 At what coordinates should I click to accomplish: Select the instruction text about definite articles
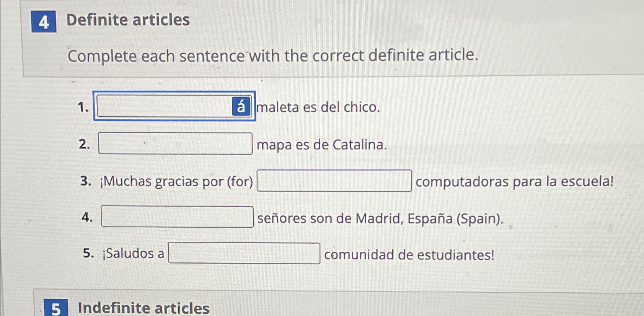pyautogui.click(x=272, y=57)
